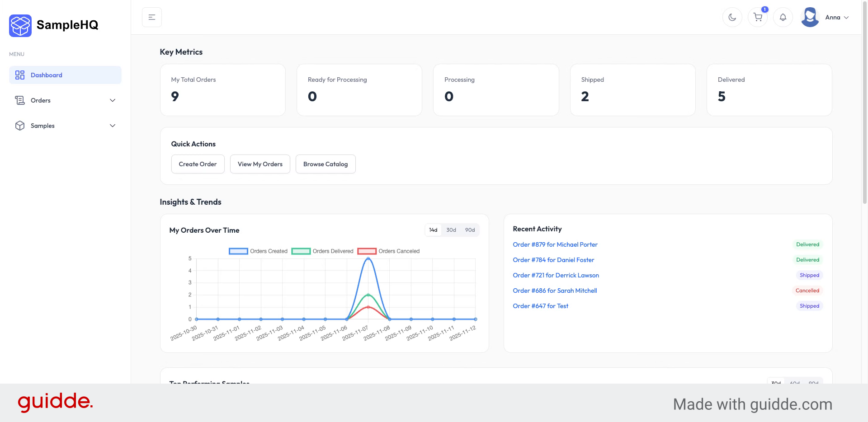Viewport: 868px width, 422px height.
Task: Toggle dark mode with the moon icon
Action: pyautogui.click(x=732, y=18)
